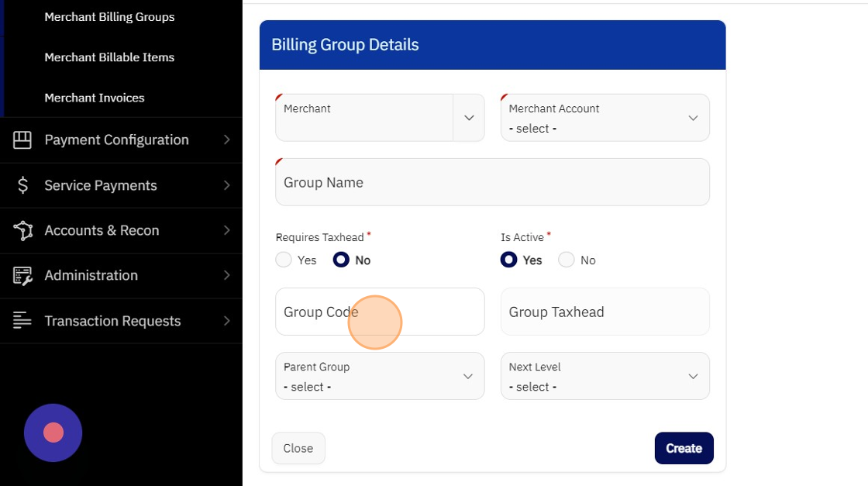Select Yes for Requires Taxhead
This screenshot has width=868, height=486.
pos(284,260)
